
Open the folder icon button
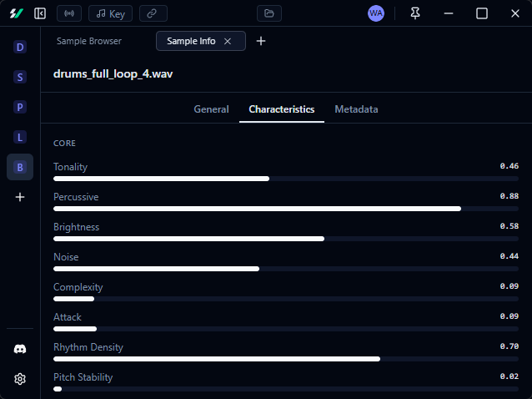click(269, 13)
